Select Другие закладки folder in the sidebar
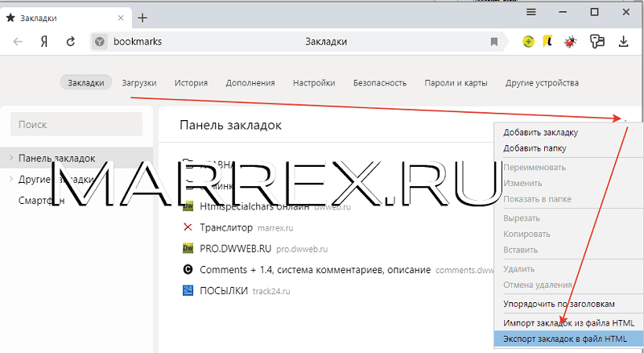644x353 pixels. pyautogui.click(x=56, y=180)
